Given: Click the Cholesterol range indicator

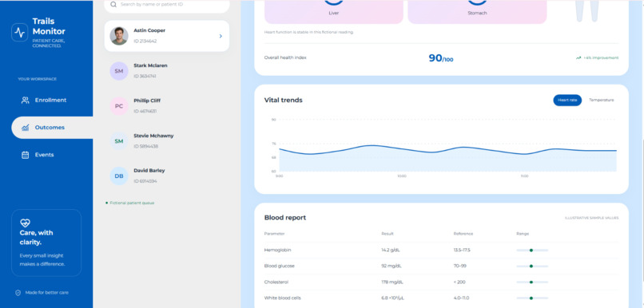Looking at the screenshot, I should tap(532, 282).
